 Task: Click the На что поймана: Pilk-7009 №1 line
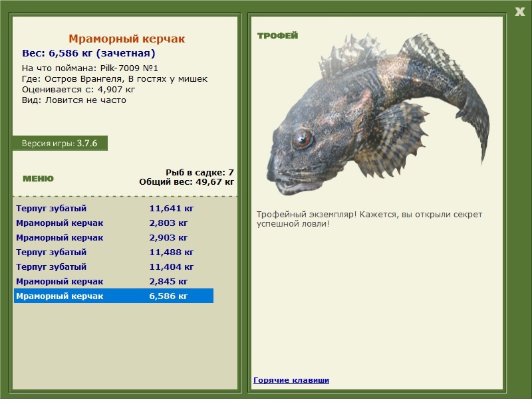click(90, 68)
